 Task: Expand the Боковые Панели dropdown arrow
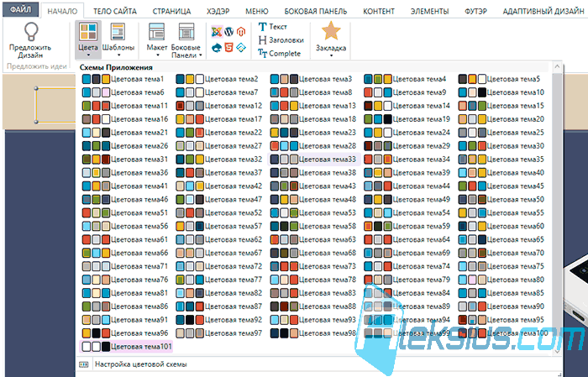[x=201, y=55]
